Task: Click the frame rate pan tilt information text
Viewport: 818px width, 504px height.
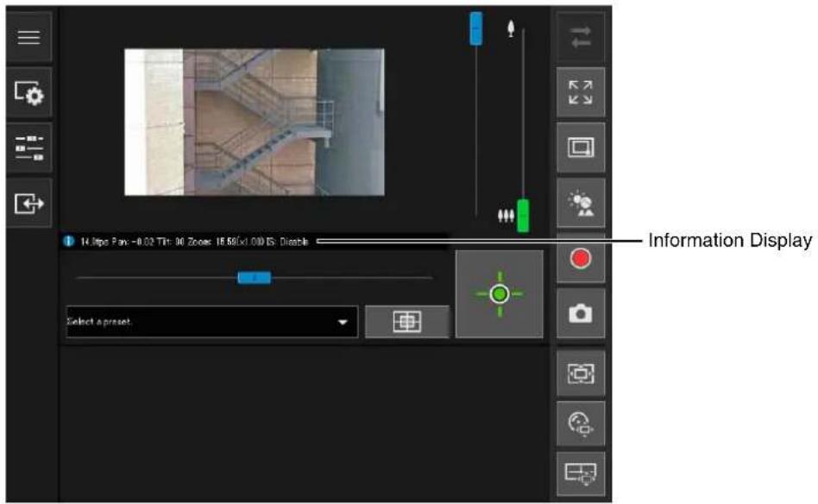Action: pos(194,242)
